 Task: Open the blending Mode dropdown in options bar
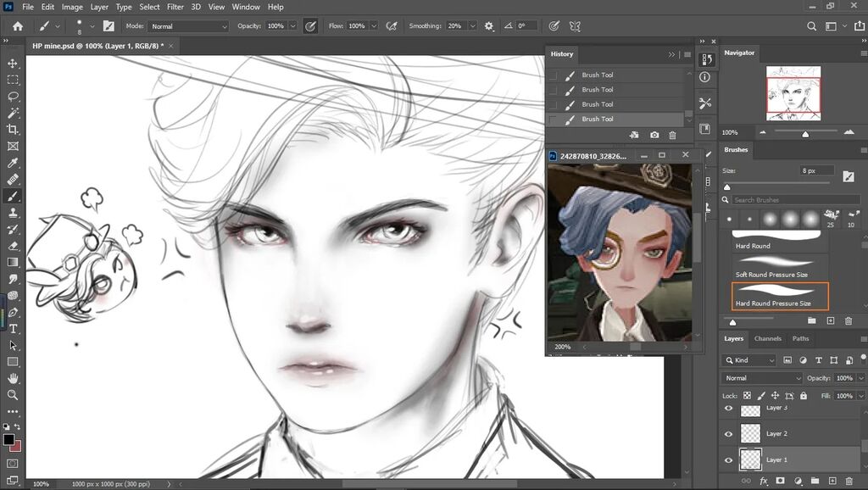[x=188, y=26]
